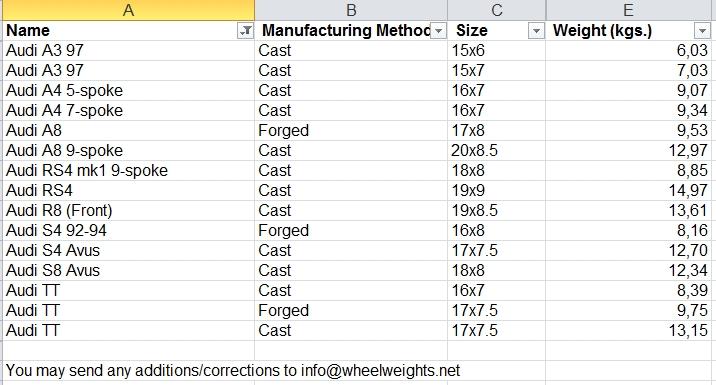The width and height of the screenshot is (716, 385).
Task: Select the Forged cell for Audi A8
Action: (351, 130)
